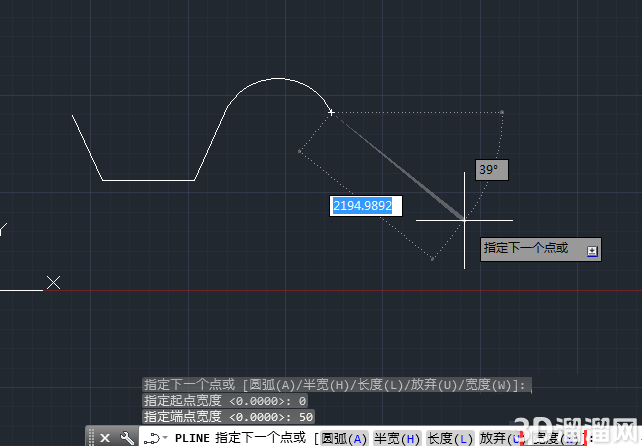
Task: Click the history line listing 圆弧(A)/半宽(H) options
Action: [x=337, y=385]
